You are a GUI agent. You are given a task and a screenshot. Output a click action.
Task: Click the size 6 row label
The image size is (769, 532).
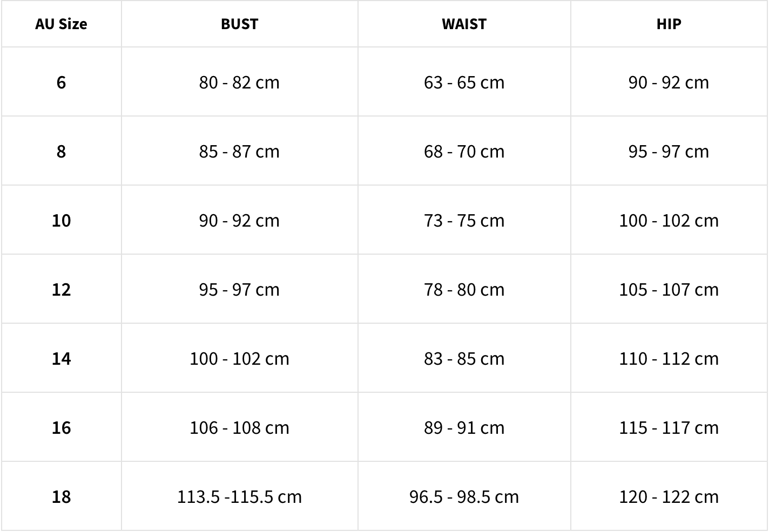point(61,82)
